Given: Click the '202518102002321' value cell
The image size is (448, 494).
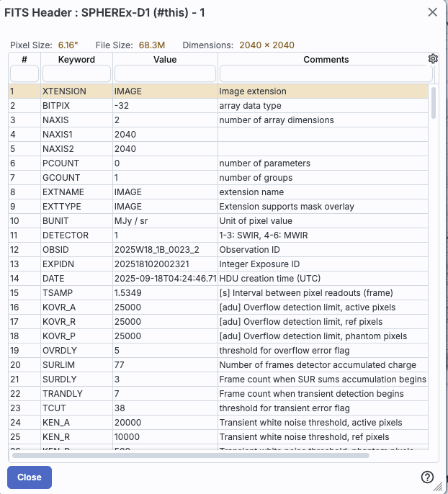Looking at the screenshot, I should (165, 264).
